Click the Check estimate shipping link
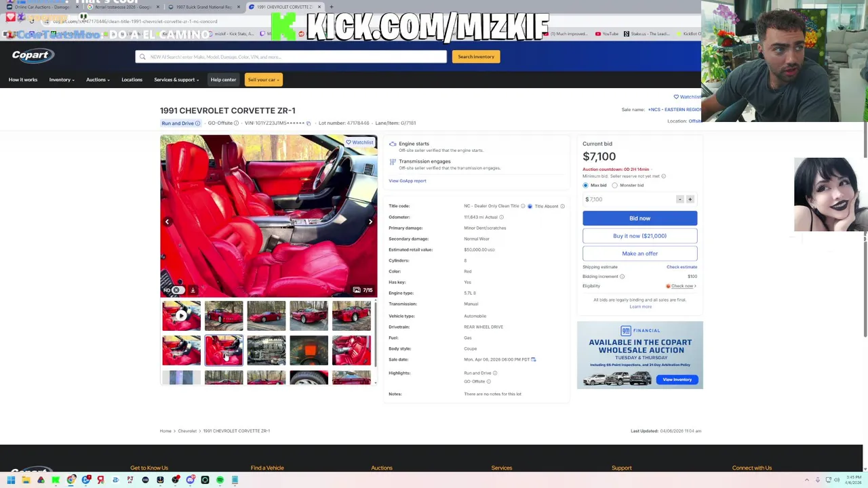The width and height of the screenshot is (868, 488). [682, 267]
